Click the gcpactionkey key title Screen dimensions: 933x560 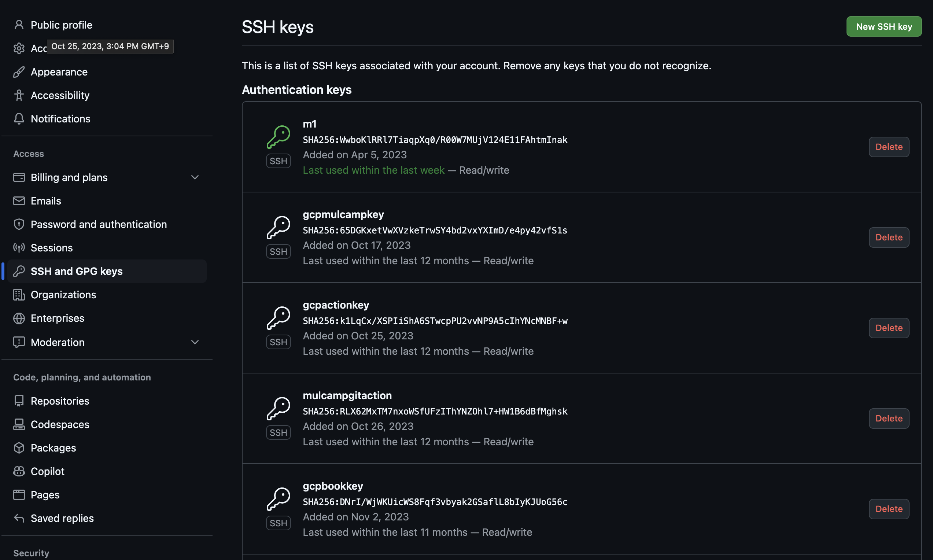[x=336, y=305]
